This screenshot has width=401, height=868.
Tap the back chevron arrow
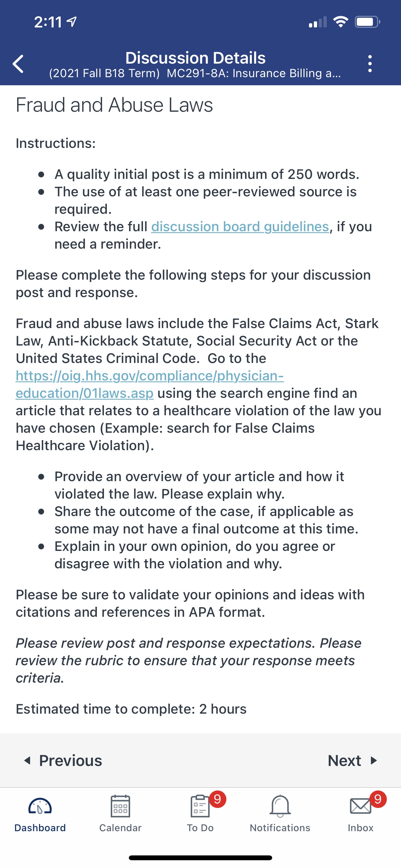18,64
